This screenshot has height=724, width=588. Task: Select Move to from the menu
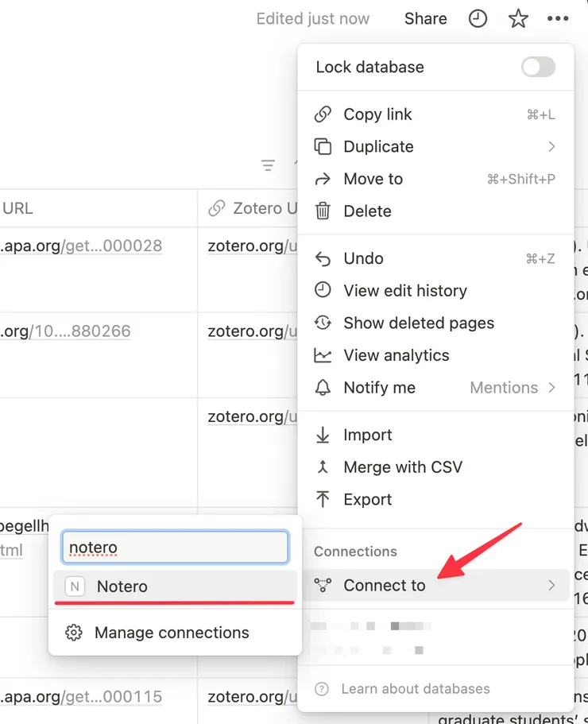[373, 179]
